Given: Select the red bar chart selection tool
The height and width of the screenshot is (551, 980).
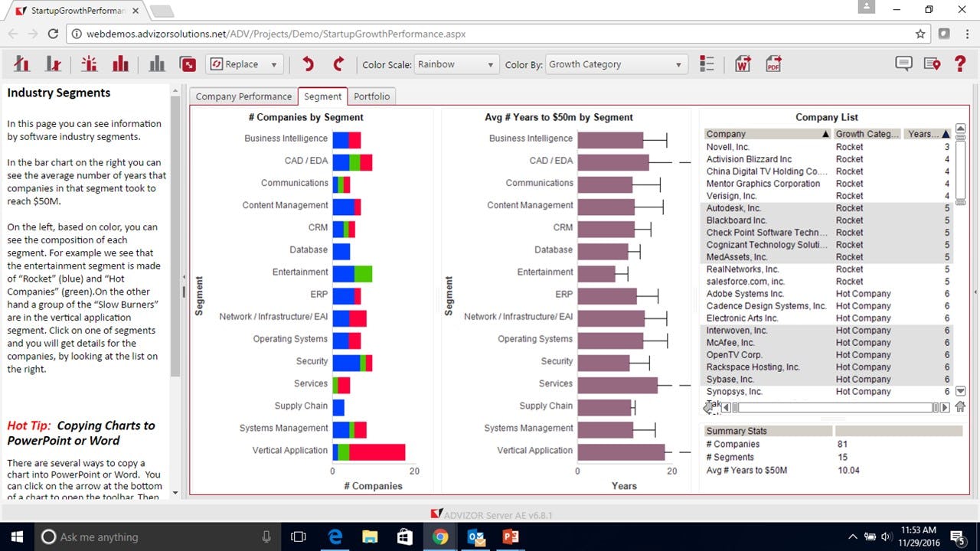Looking at the screenshot, I should click(120, 64).
